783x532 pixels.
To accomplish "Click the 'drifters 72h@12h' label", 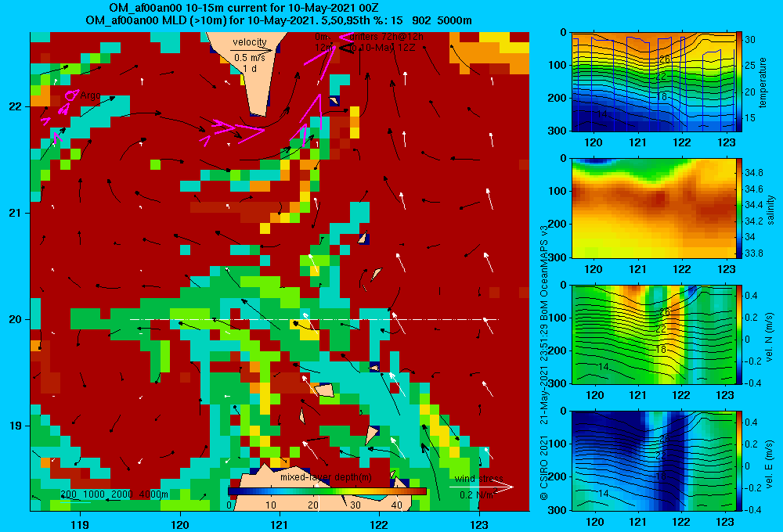I will (x=387, y=37).
